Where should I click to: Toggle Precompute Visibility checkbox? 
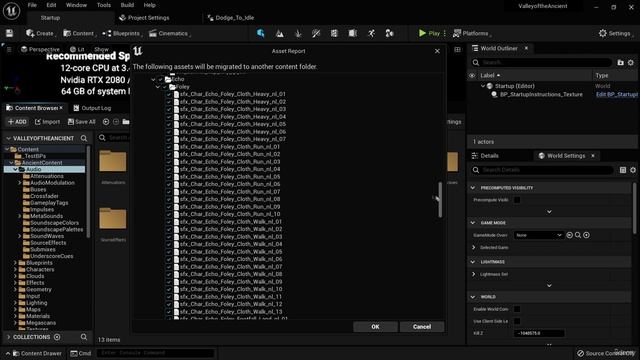(517, 200)
